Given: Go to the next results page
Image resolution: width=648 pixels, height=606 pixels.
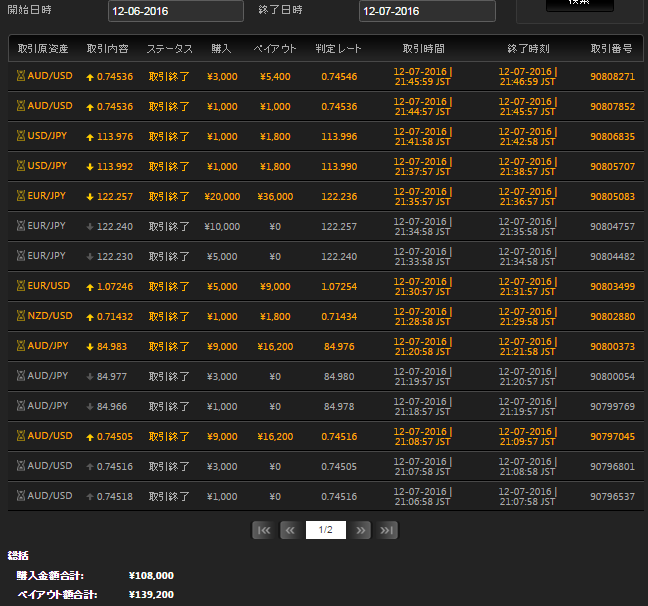Looking at the screenshot, I should [361, 530].
